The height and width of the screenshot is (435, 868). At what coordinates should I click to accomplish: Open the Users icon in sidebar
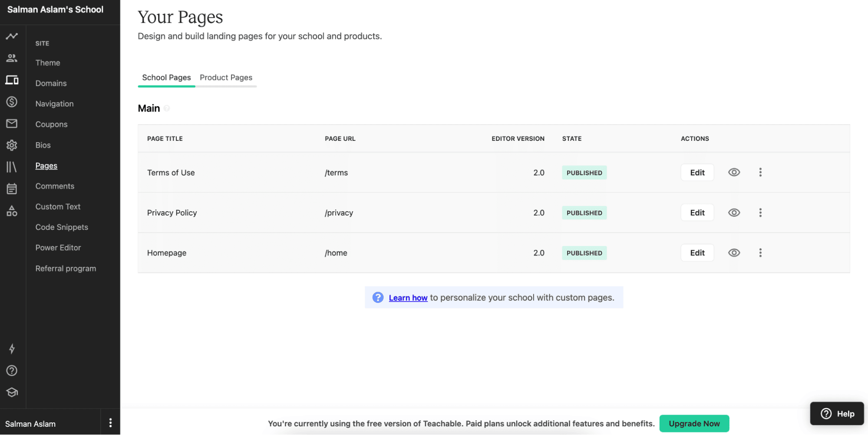pyautogui.click(x=12, y=58)
